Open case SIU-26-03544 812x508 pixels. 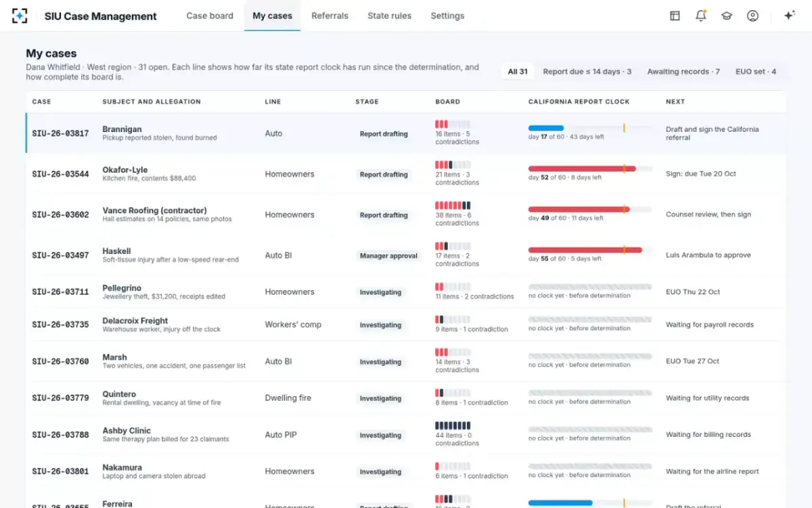(60, 174)
